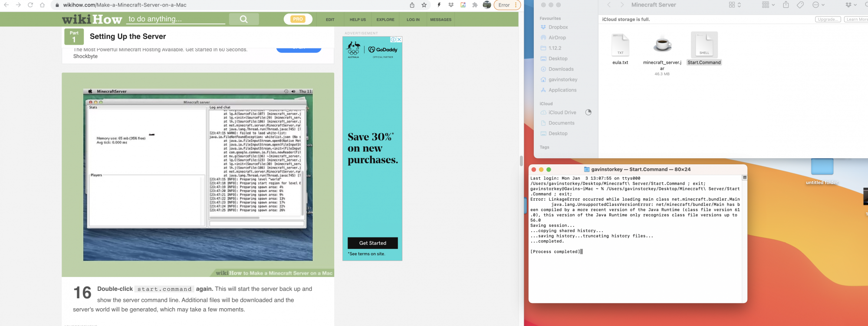Click the lightning bolt extension icon
This screenshot has height=326, width=868.
(439, 5)
